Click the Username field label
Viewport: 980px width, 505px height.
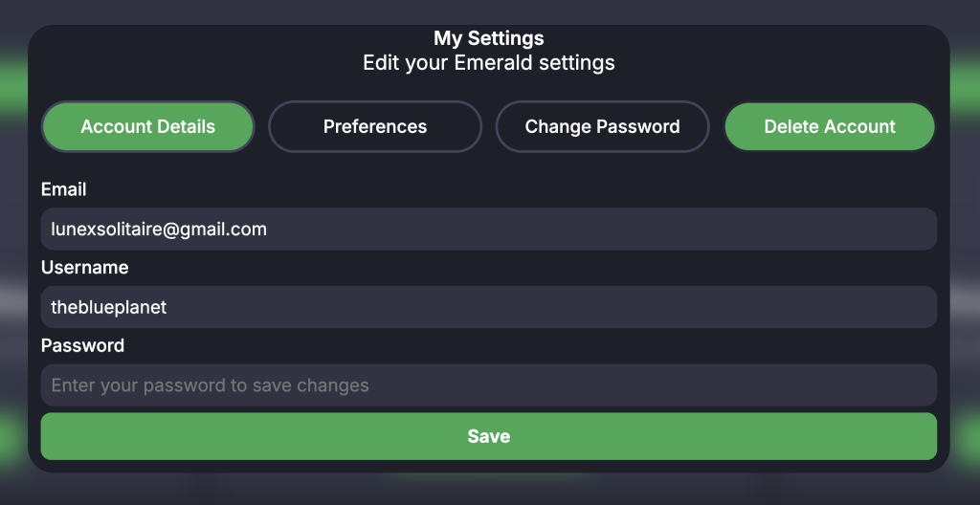coord(84,267)
